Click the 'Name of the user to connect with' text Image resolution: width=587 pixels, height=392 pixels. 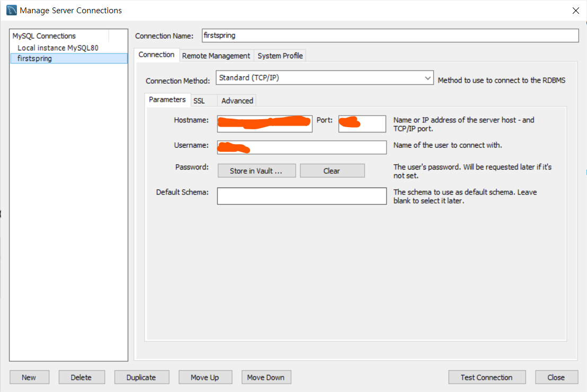448,145
